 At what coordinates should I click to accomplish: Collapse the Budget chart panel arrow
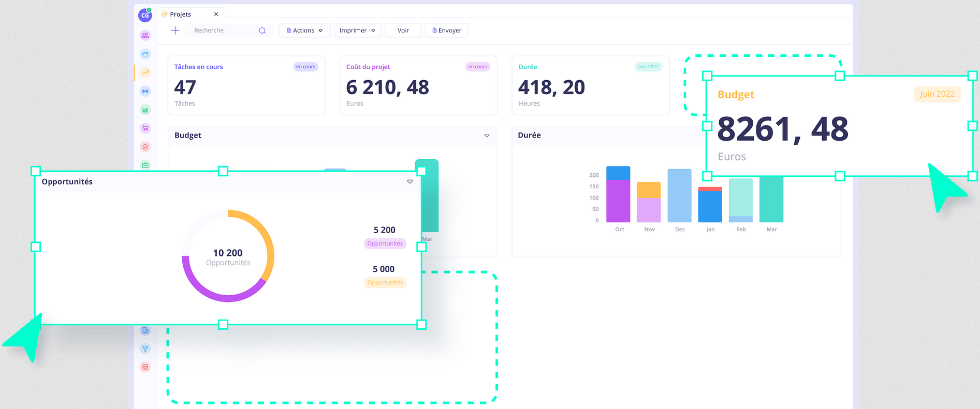pos(487,135)
